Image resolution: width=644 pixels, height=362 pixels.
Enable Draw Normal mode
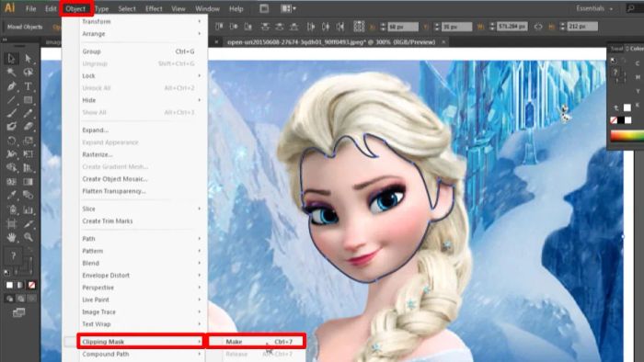(x=9, y=299)
